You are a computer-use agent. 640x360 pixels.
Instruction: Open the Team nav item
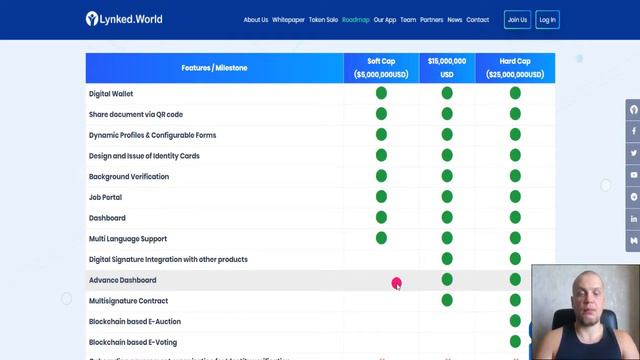pyautogui.click(x=408, y=20)
